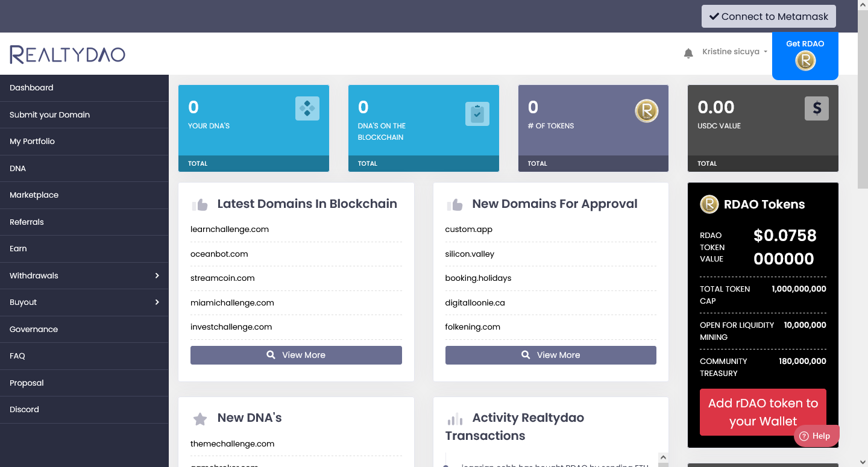Click the total token cap 1,000,000,000
The height and width of the screenshot is (467, 868).
click(x=799, y=289)
